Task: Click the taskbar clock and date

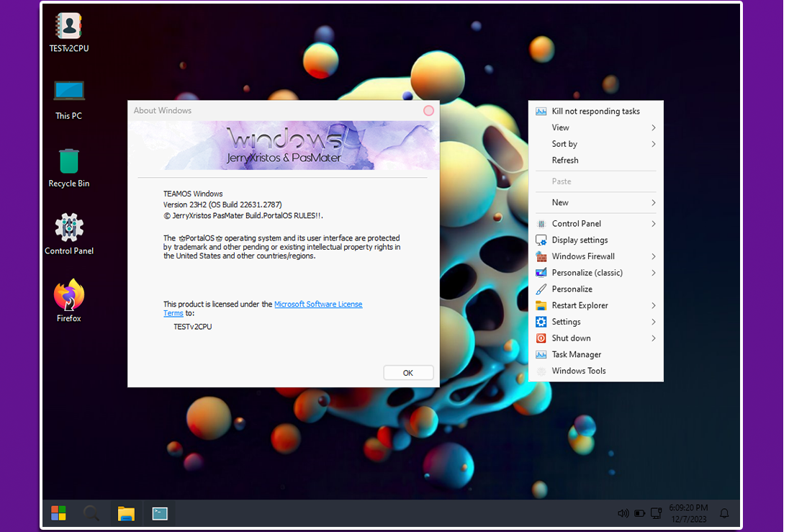Action: point(688,513)
